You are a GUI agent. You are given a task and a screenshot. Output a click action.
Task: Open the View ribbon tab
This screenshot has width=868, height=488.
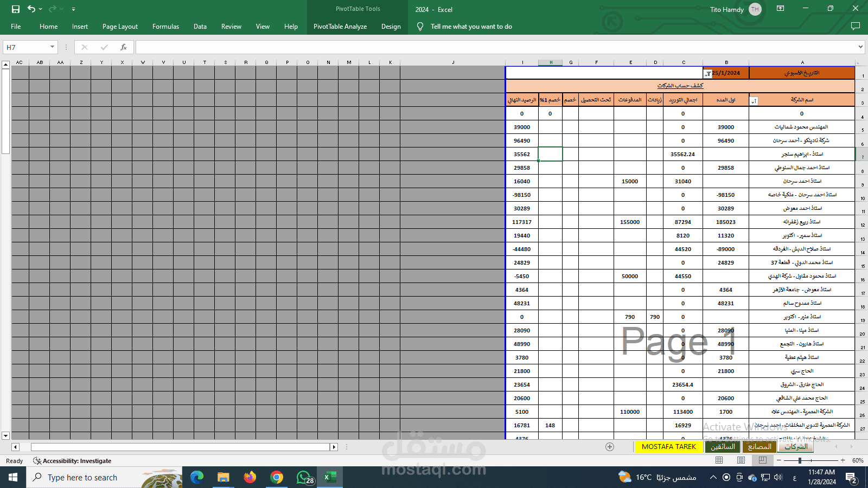pos(263,27)
